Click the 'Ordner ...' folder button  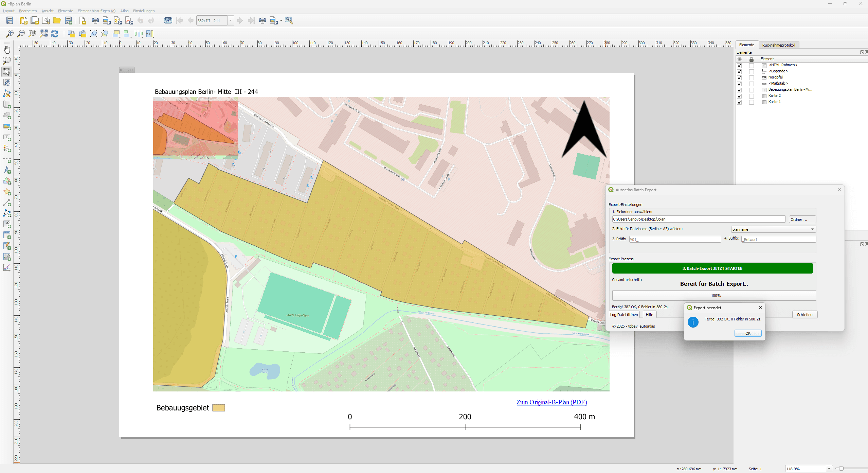[802, 220]
